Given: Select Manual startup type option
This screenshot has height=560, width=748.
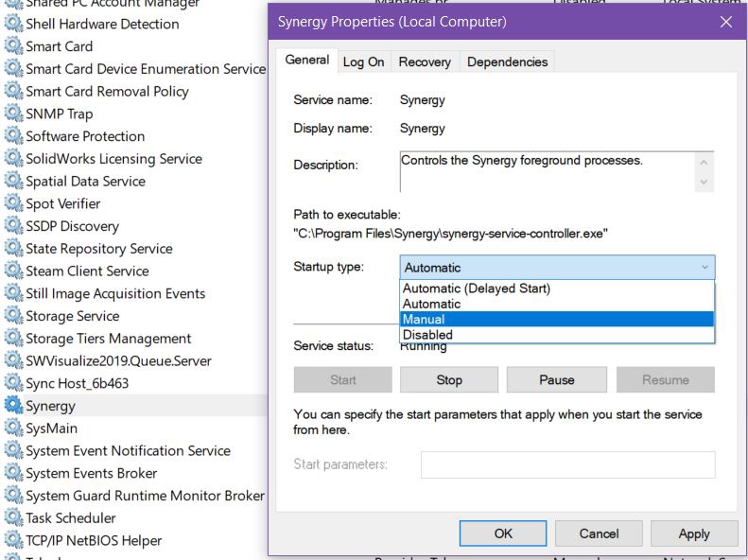Looking at the screenshot, I should coord(557,319).
